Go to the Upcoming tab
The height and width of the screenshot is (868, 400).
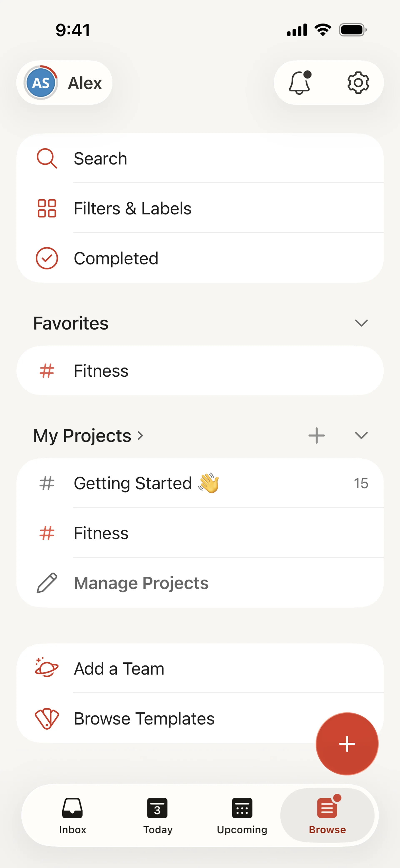click(x=242, y=815)
